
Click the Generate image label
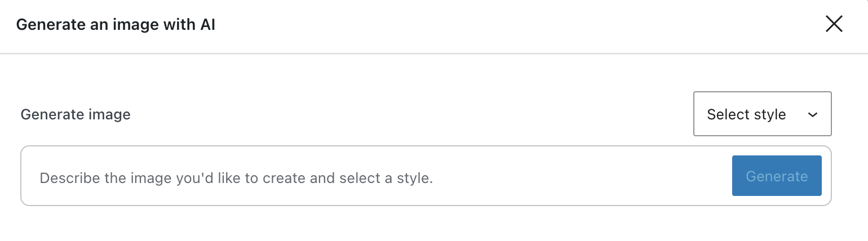pos(76,115)
